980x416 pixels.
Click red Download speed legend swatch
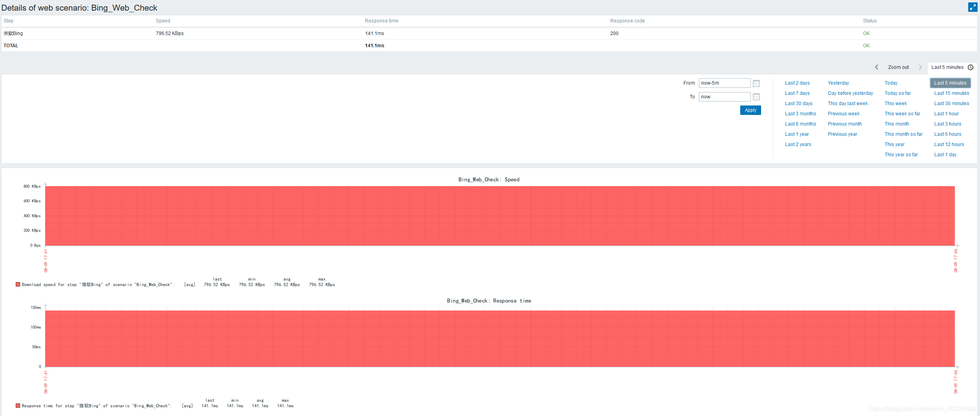pyautogui.click(x=18, y=284)
